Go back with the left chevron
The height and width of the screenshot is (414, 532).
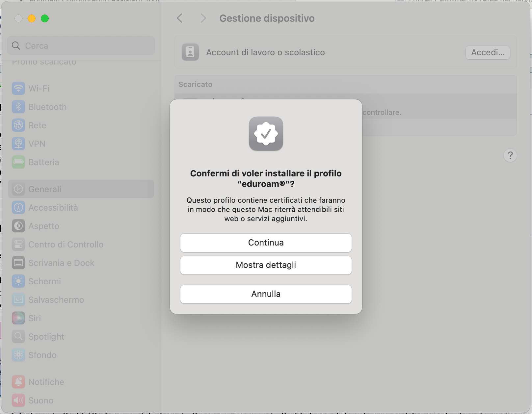(180, 18)
